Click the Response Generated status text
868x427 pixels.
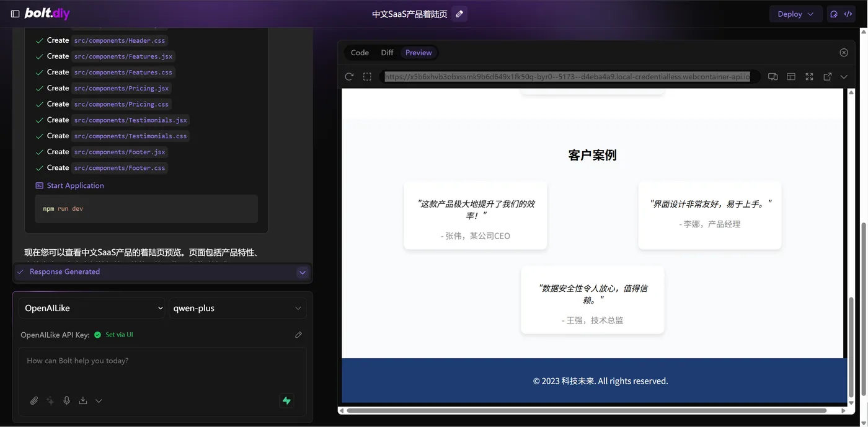tap(64, 271)
